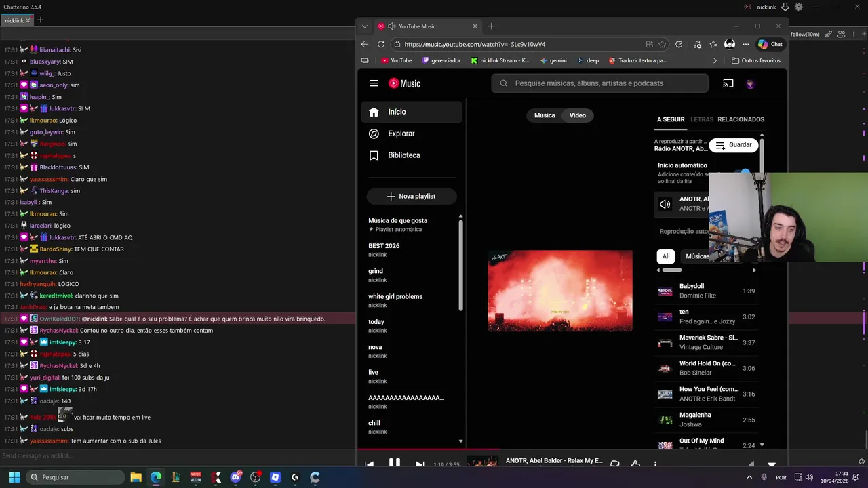Open the BEST 2026 playlist

click(412, 249)
